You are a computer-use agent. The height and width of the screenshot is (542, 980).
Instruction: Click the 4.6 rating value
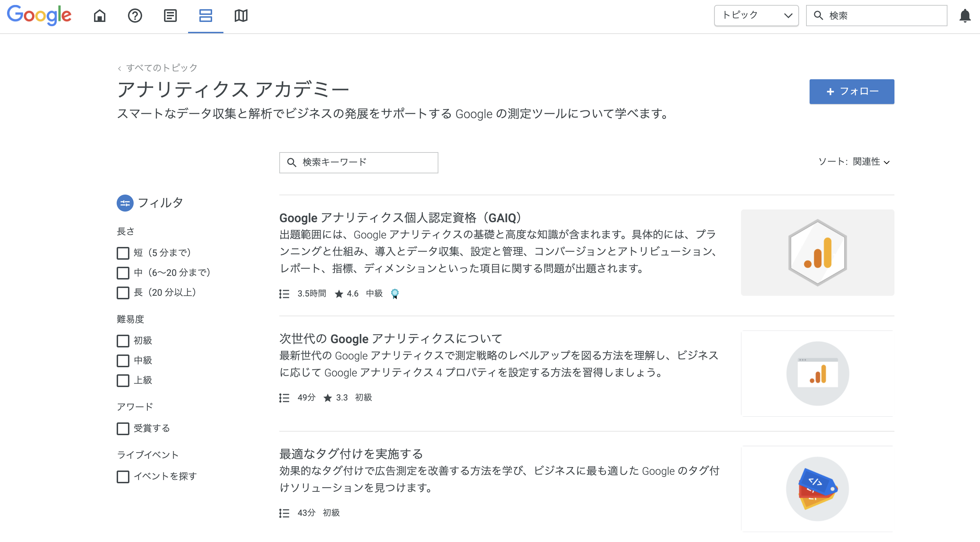click(x=352, y=293)
